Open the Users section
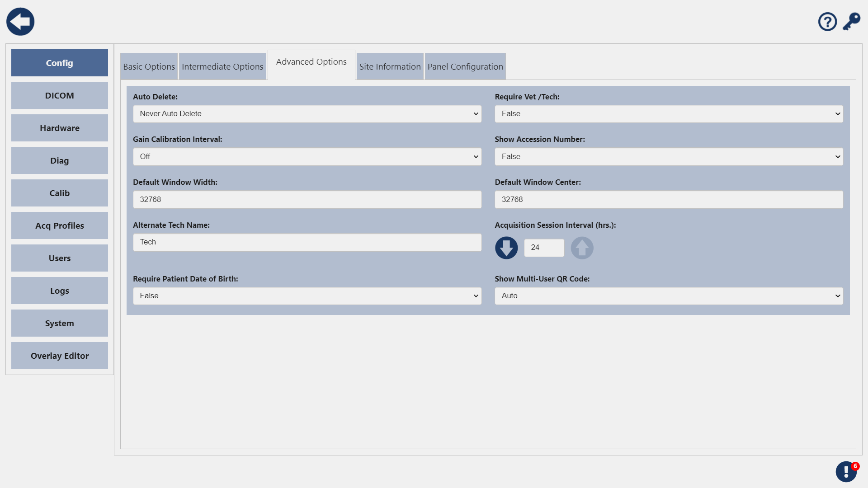 (60, 258)
